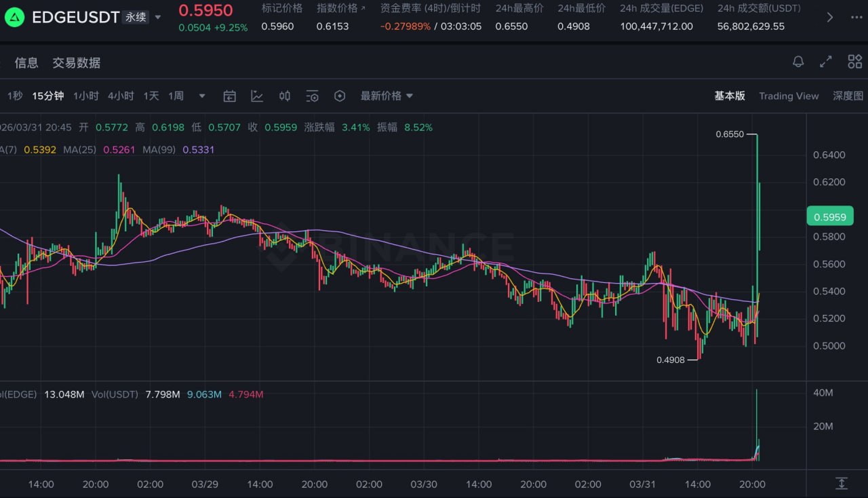868x498 pixels.
Task: Click the 指数价格 index price link
Action: click(340, 9)
